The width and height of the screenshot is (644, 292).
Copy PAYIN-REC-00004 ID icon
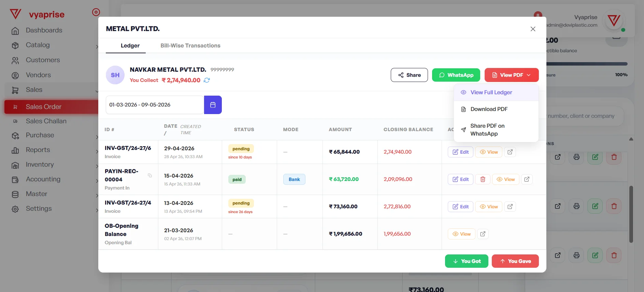(149, 176)
